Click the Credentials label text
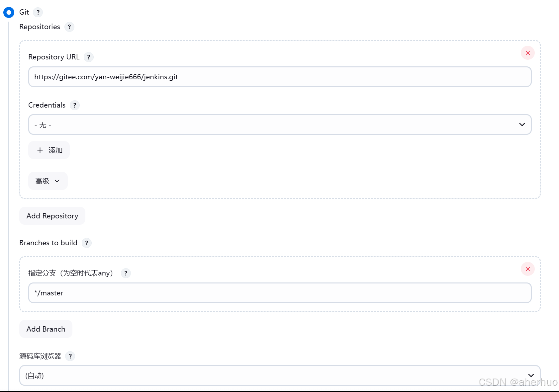559x392 pixels. point(47,105)
